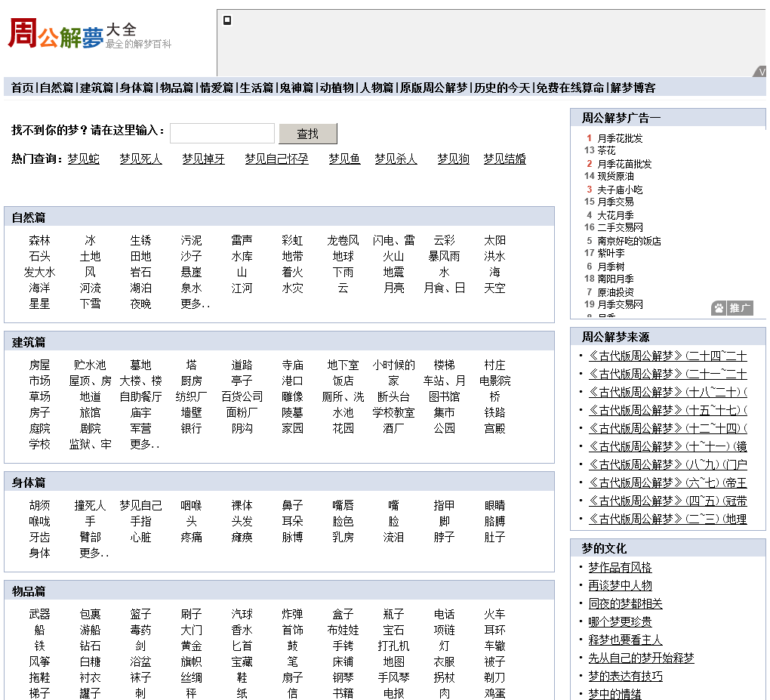The width and height of the screenshot is (770, 700).
Task: Open hot query 梦见鱼
Action: (344, 159)
